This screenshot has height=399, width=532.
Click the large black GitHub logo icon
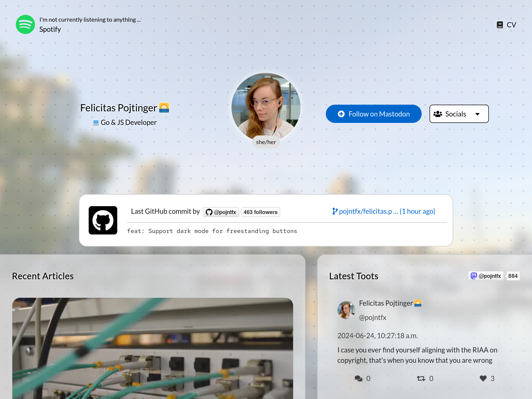[103, 220]
